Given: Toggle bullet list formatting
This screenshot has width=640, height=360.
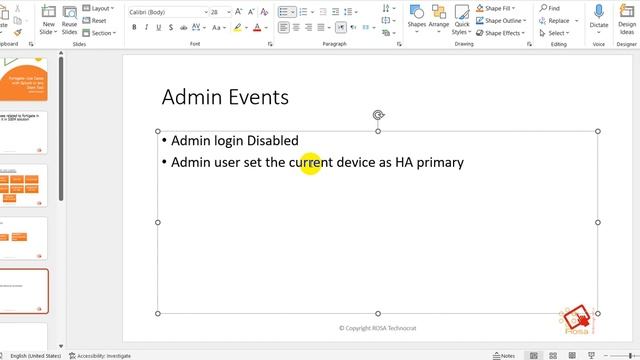Looking at the screenshot, I should click(284, 12).
